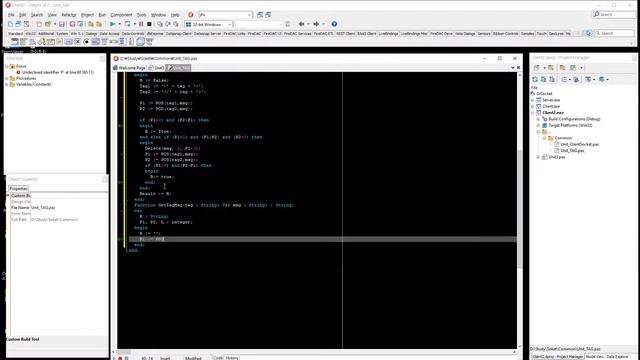Click the Save file toolbar icon
Viewport: 640px width, 360px height.
pos(62,24)
